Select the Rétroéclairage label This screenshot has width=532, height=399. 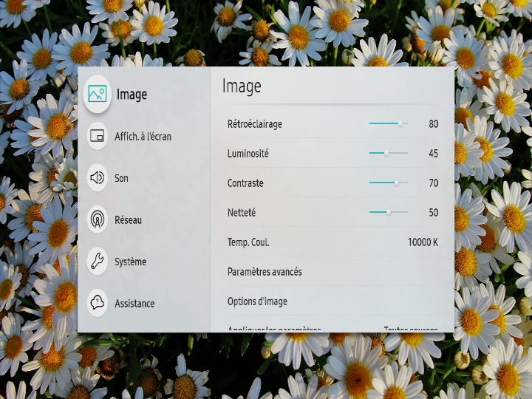coord(254,124)
